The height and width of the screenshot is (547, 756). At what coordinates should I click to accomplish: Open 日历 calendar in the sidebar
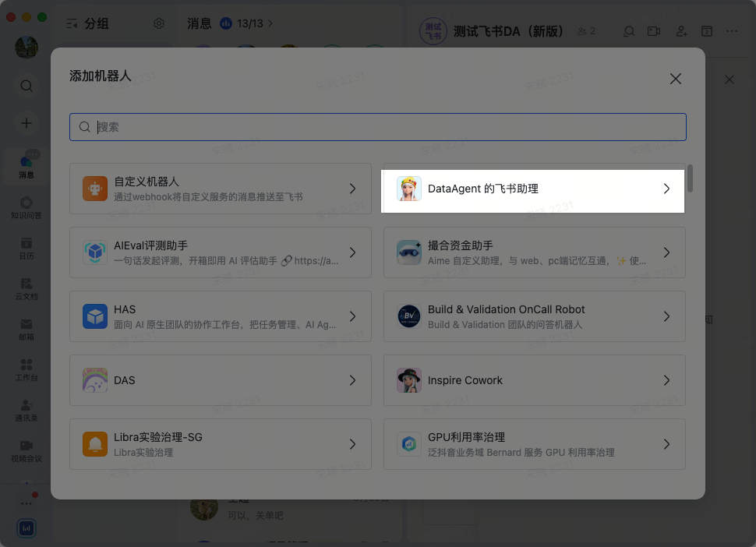(26, 249)
